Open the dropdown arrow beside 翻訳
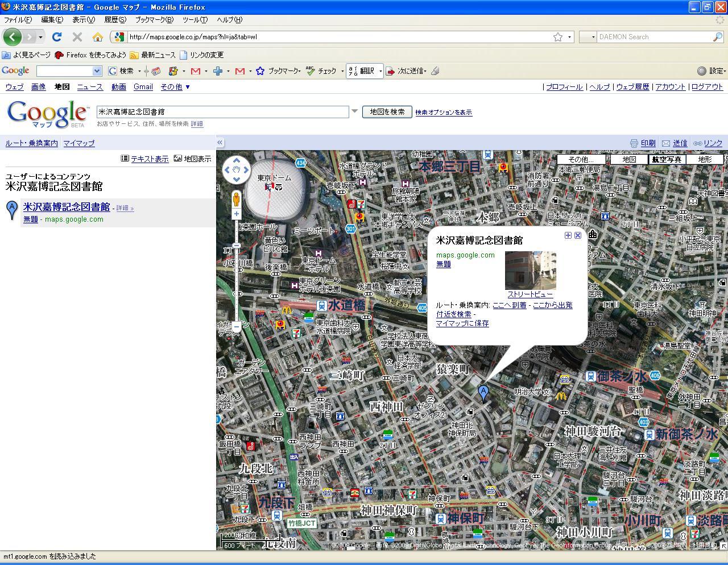 (x=380, y=71)
